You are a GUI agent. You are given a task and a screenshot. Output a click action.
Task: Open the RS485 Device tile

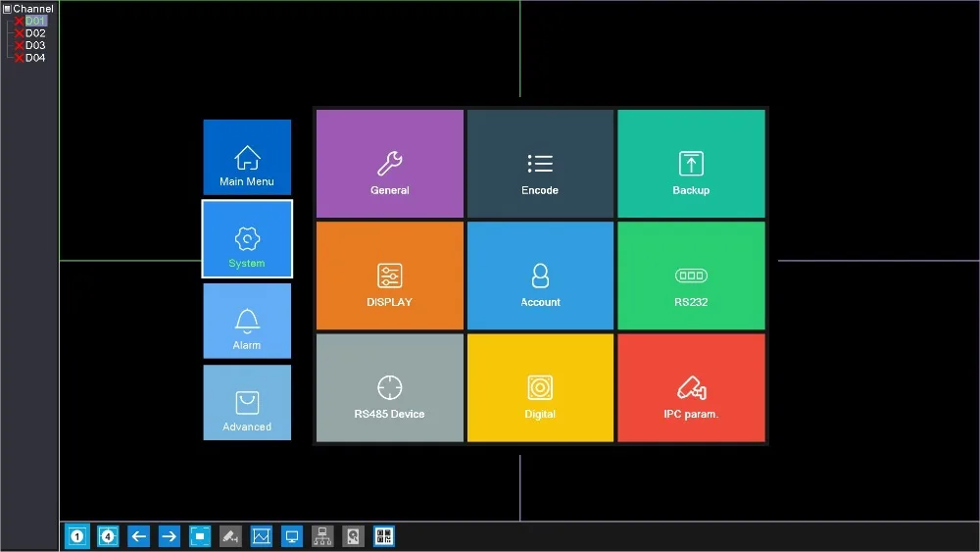(x=389, y=387)
